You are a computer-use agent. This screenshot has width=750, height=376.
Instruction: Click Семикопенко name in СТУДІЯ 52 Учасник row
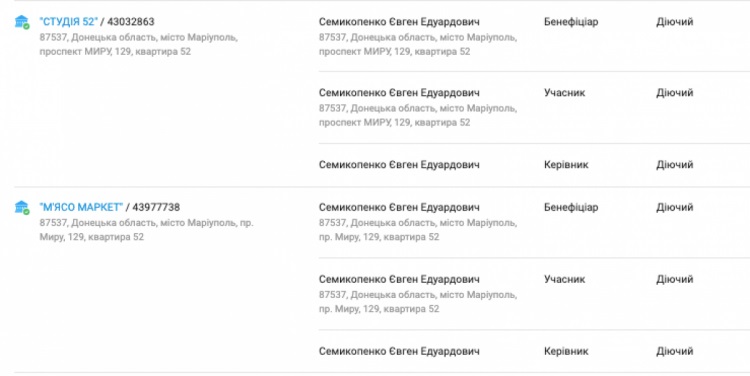point(399,92)
